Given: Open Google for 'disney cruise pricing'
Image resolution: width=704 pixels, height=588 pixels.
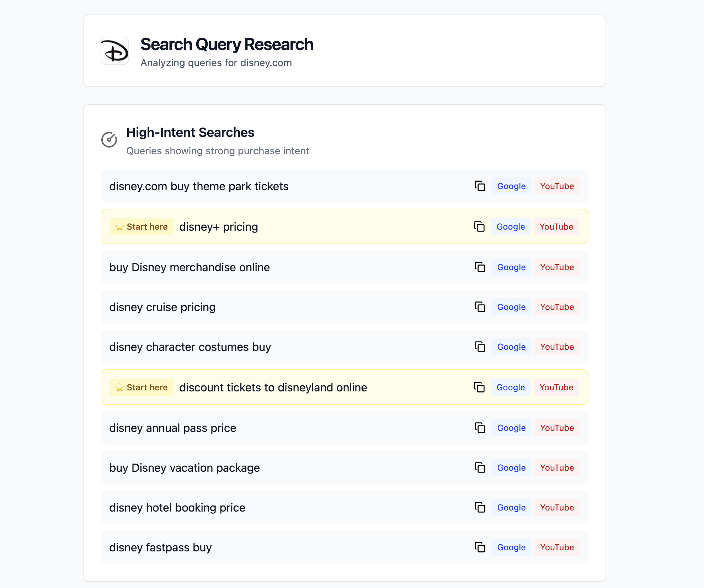Looking at the screenshot, I should (511, 307).
